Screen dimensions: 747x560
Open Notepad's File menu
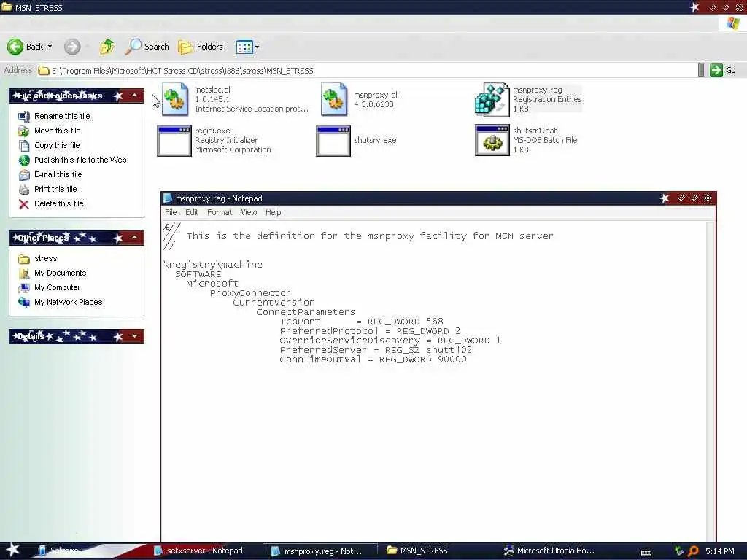[171, 212]
